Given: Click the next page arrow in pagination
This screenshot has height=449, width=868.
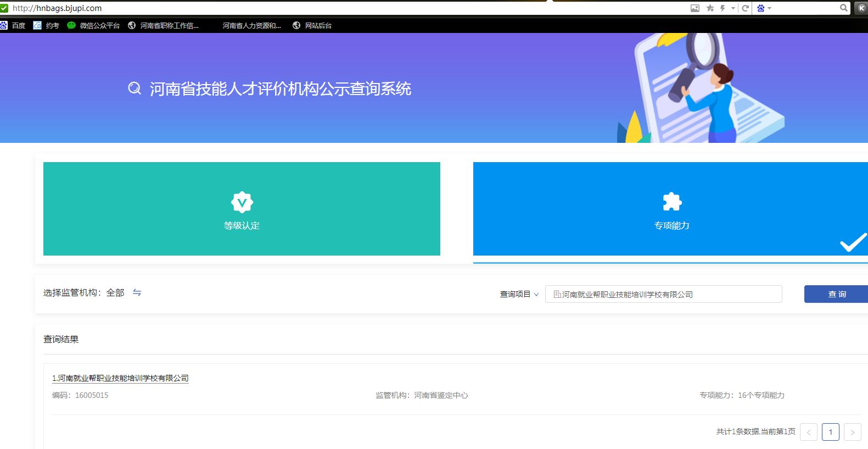Looking at the screenshot, I should point(852,432).
